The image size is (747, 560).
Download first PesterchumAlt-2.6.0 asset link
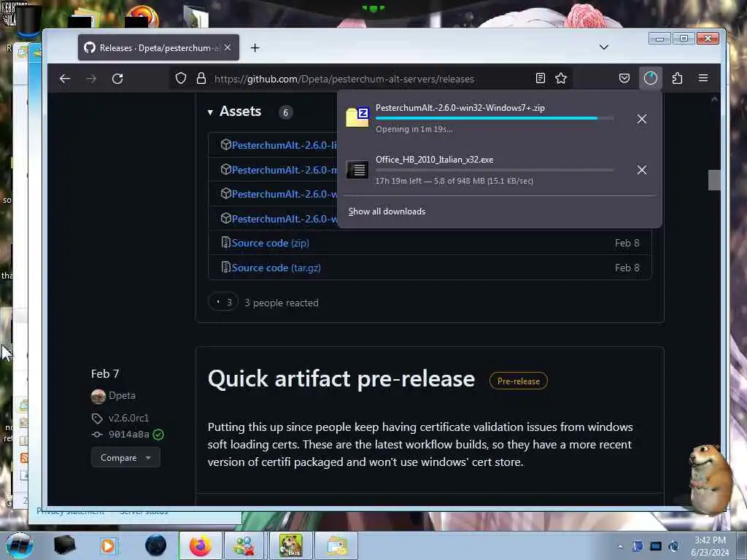[x=284, y=145]
